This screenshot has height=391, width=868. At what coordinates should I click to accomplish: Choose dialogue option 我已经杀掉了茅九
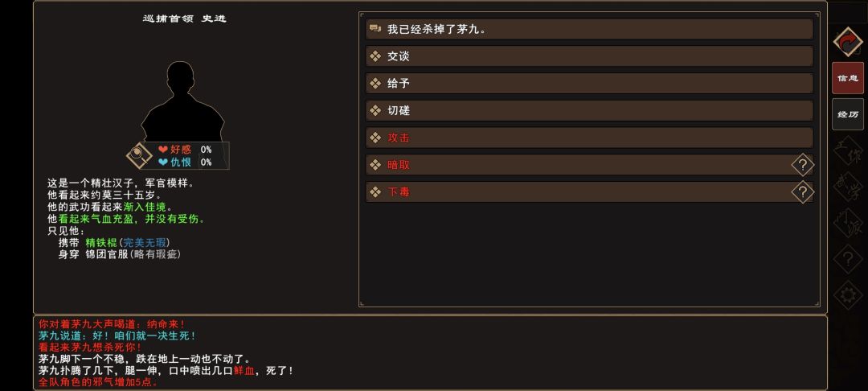coord(589,29)
